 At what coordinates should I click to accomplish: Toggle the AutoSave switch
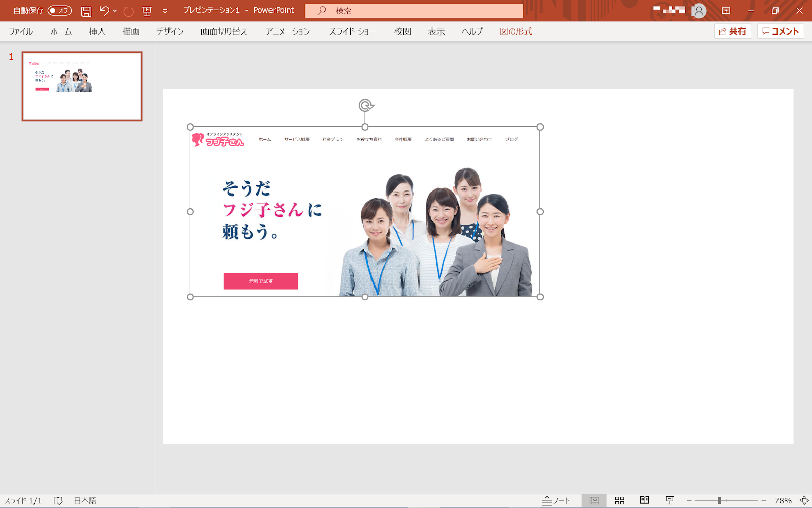(59, 10)
